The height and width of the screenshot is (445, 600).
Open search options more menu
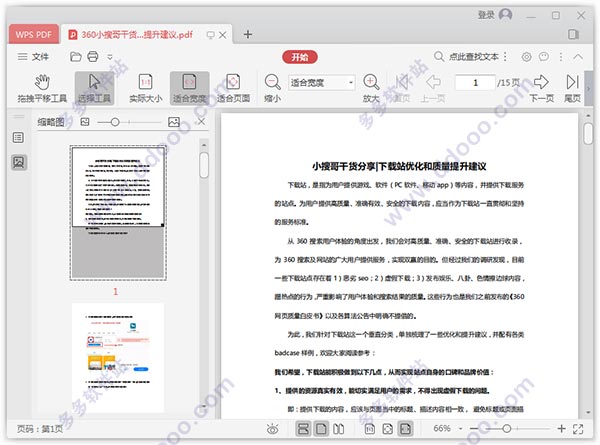click(x=505, y=57)
